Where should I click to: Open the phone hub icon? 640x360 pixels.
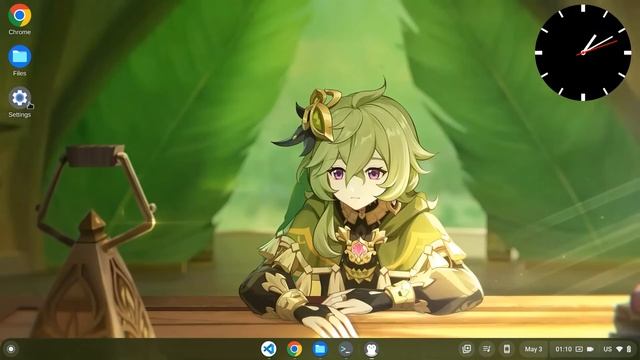tap(507, 349)
